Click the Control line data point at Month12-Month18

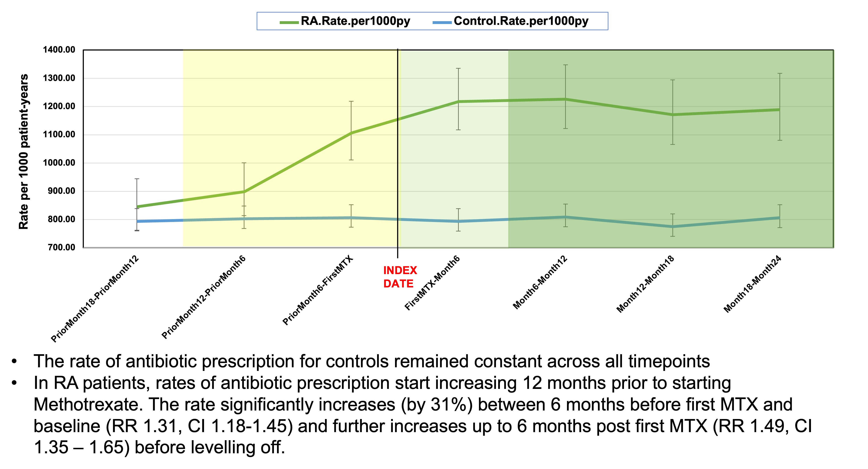point(672,227)
